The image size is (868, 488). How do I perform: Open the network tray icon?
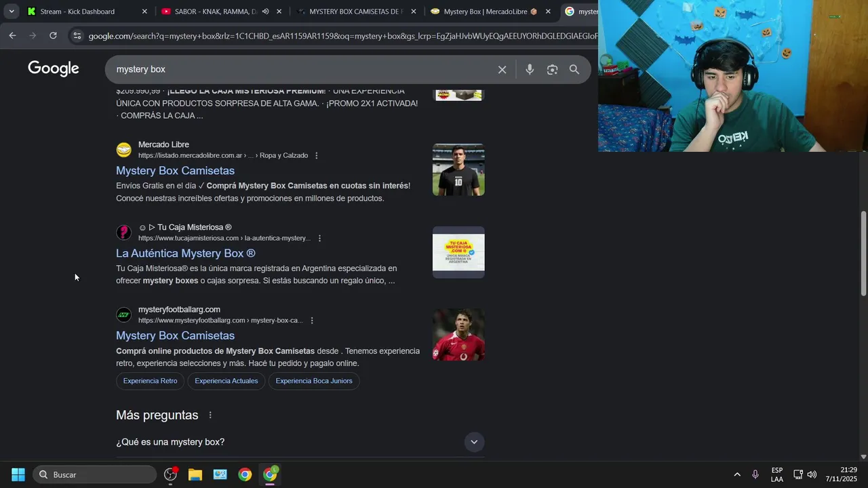(798, 474)
